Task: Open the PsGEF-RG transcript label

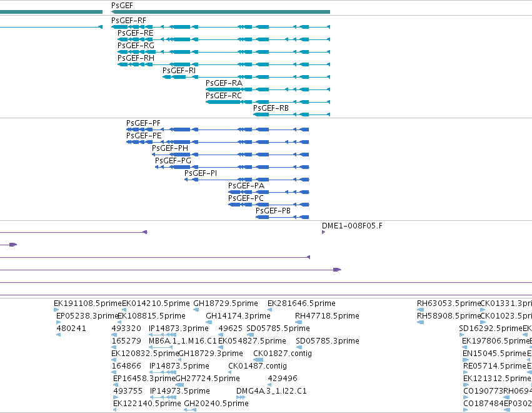Action: pyautogui.click(x=136, y=46)
